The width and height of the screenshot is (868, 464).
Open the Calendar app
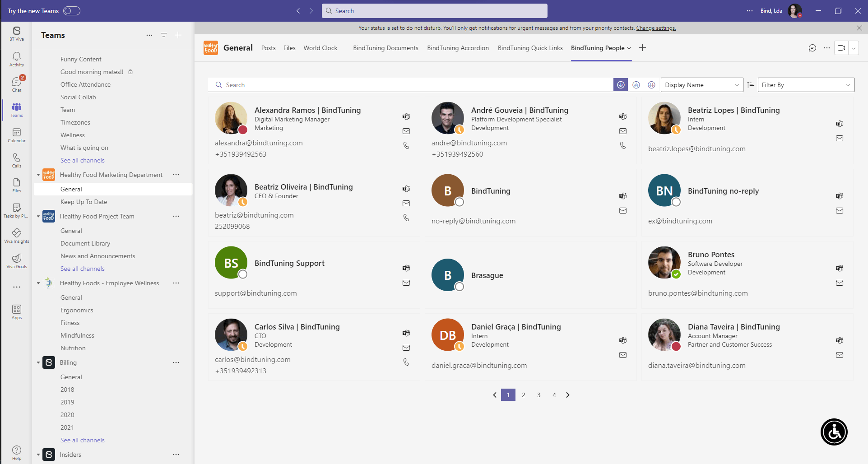pyautogui.click(x=17, y=135)
